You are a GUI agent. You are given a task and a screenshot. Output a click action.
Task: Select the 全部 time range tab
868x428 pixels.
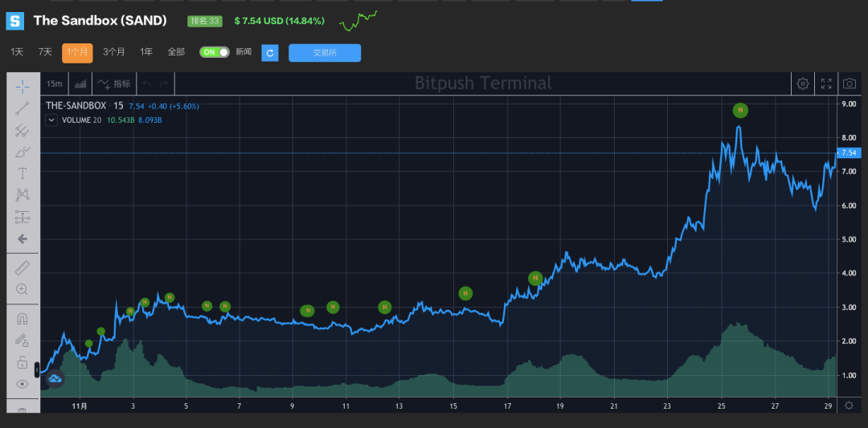click(x=176, y=52)
